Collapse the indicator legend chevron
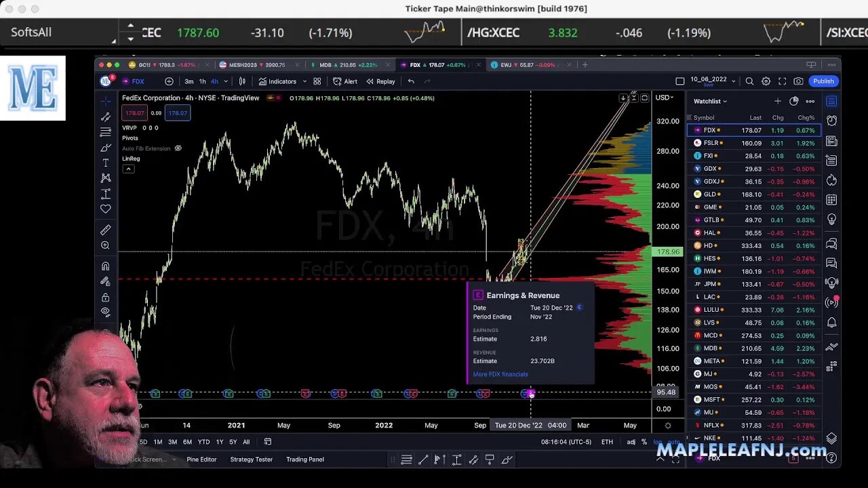The height and width of the screenshot is (488, 868). click(128, 168)
